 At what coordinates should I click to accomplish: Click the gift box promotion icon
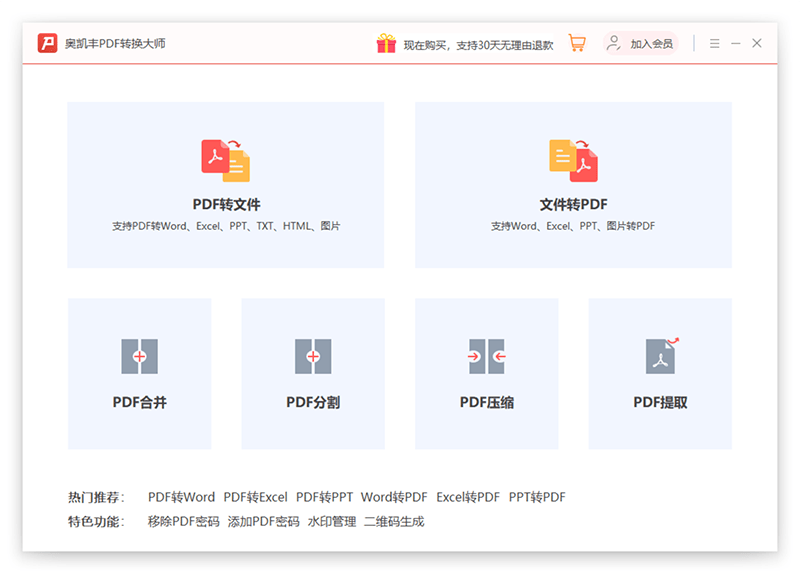386,43
